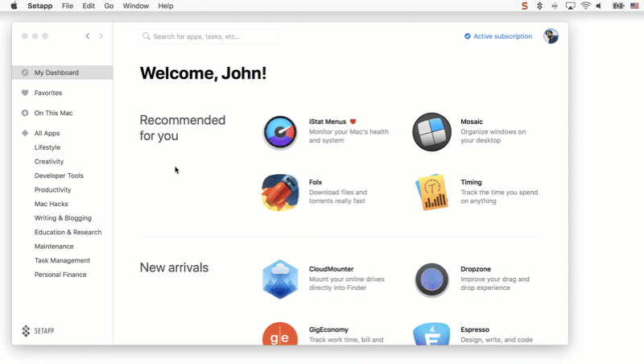This screenshot has width=644, height=364.
Task: Click the Setapp logo in sidebar
Action: click(x=39, y=331)
